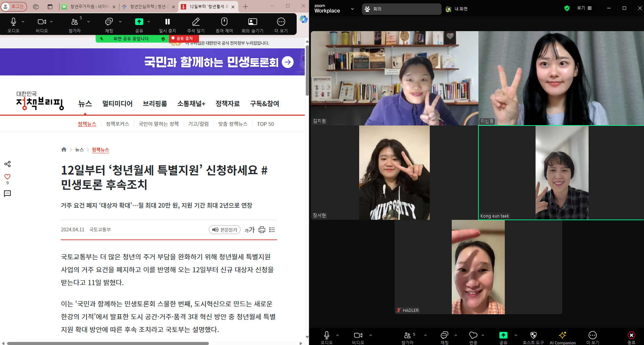Click the print icon next to the article
The height and width of the screenshot is (345, 644).
(262, 230)
